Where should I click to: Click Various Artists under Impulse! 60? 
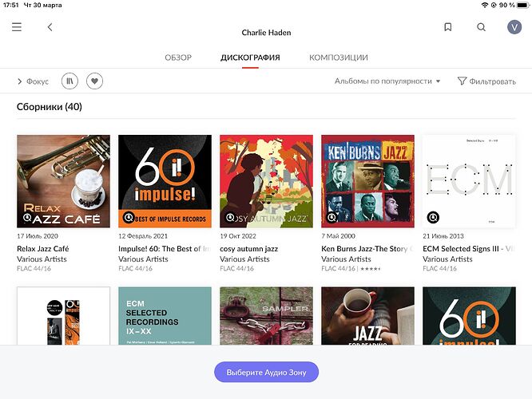pyautogui.click(x=143, y=259)
